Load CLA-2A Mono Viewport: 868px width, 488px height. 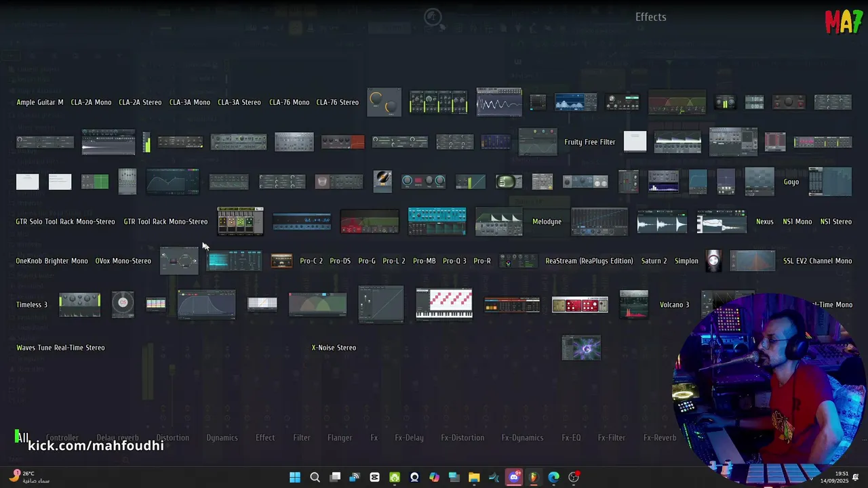click(91, 102)
